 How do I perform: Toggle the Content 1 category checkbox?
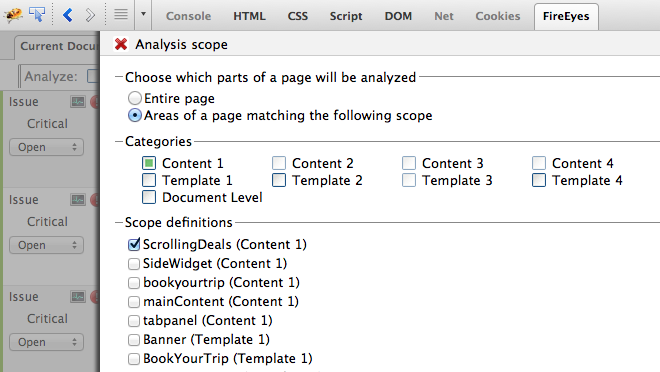(x=149, y=163)
